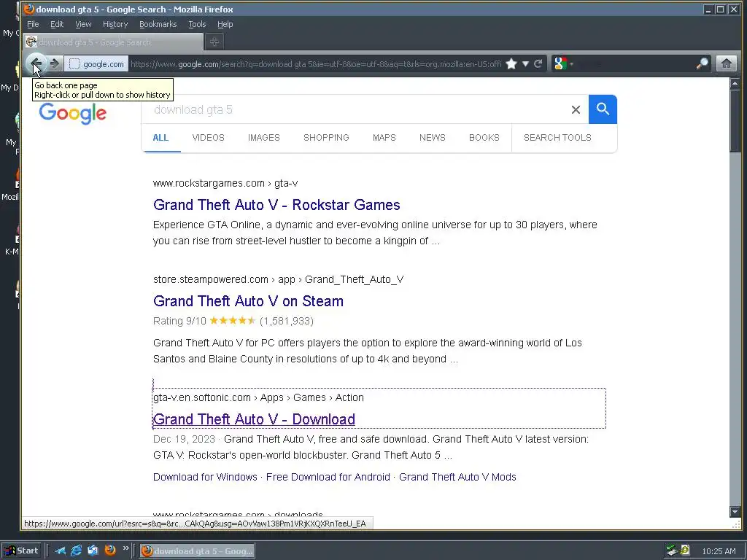Click the address bar URL field
Screen dimensions: 747x560
pos(315,64)
